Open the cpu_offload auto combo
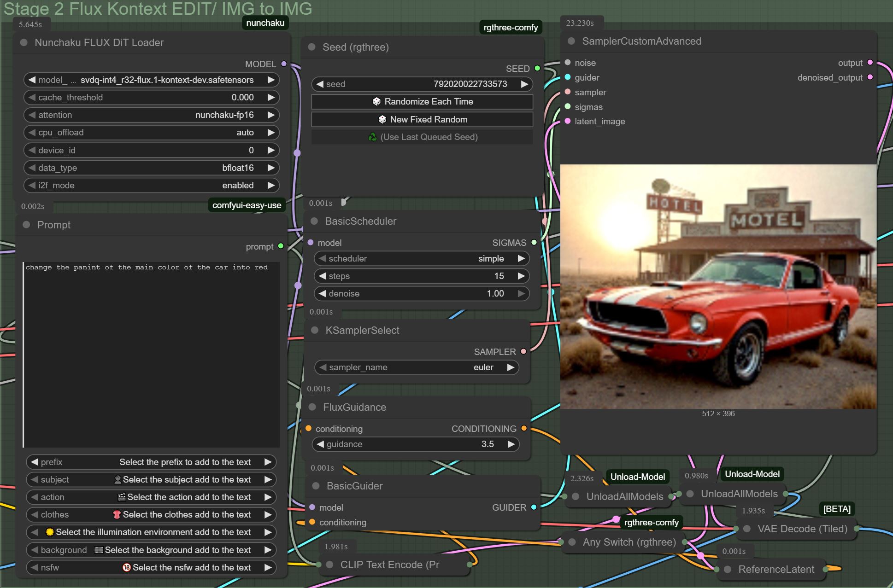Viewport: 893px width, 588px height. [x=151, y=132]
